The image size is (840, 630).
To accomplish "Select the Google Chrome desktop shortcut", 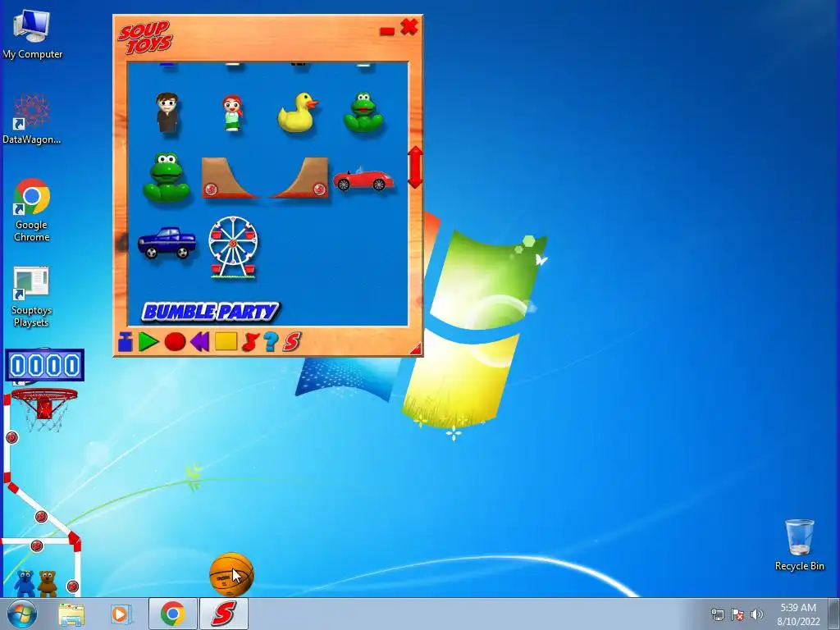I will 32,210.
